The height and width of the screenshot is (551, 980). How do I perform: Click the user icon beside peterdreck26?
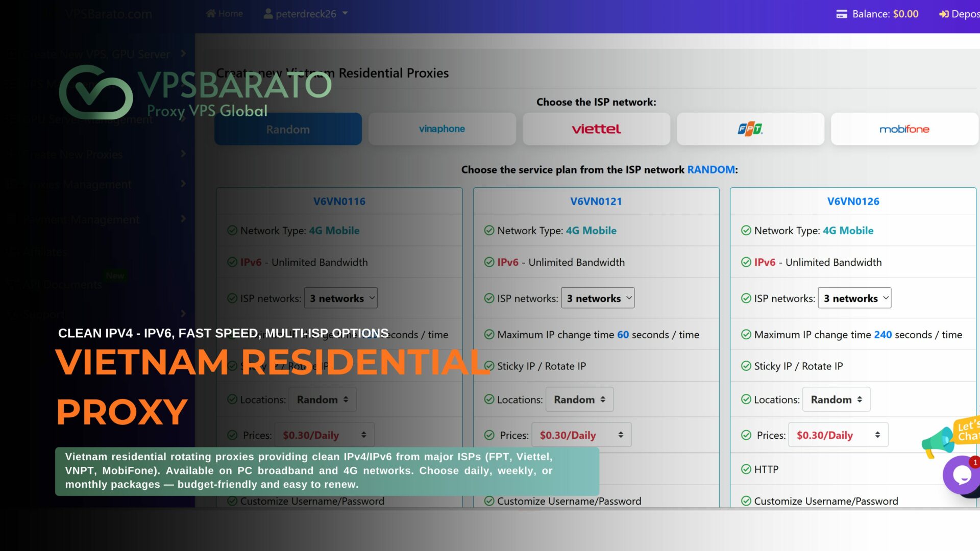[267, 14]
